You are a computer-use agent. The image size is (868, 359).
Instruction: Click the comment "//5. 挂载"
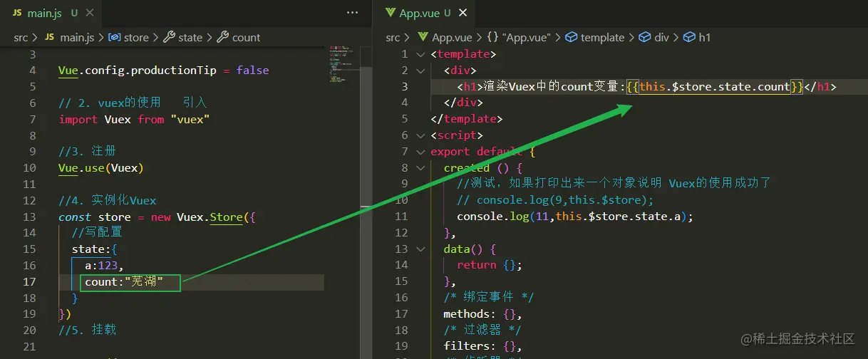coord(87,330)
